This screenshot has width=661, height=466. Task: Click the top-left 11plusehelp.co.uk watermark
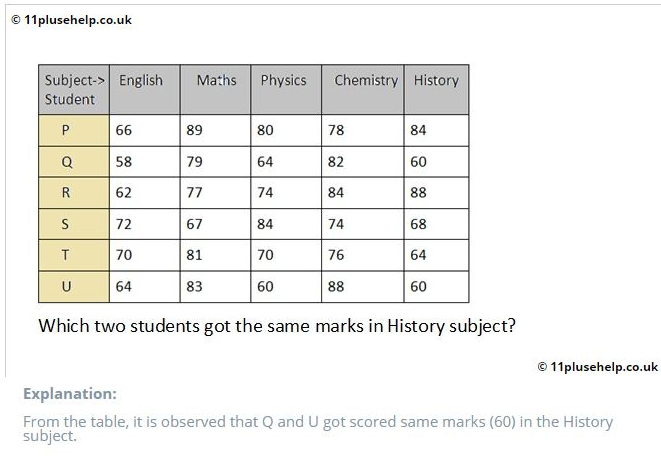click(x=72, y=20)
